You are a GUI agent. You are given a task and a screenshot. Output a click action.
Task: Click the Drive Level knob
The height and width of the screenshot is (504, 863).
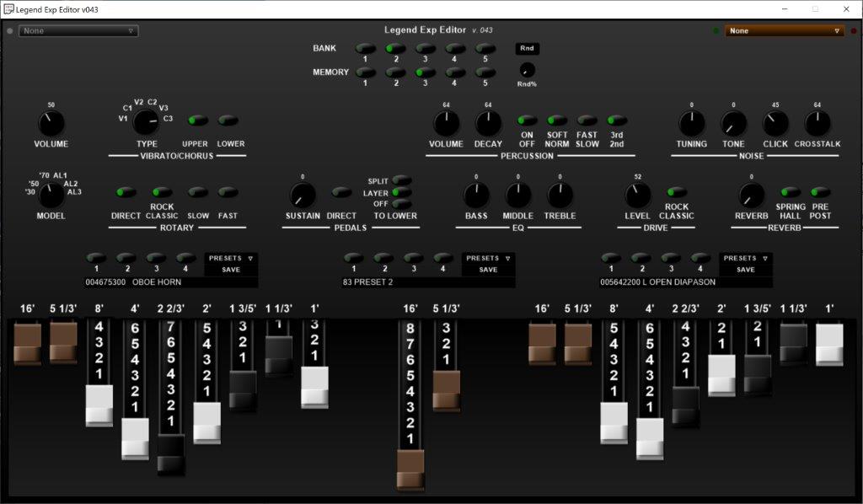click(x=637, y=196)
